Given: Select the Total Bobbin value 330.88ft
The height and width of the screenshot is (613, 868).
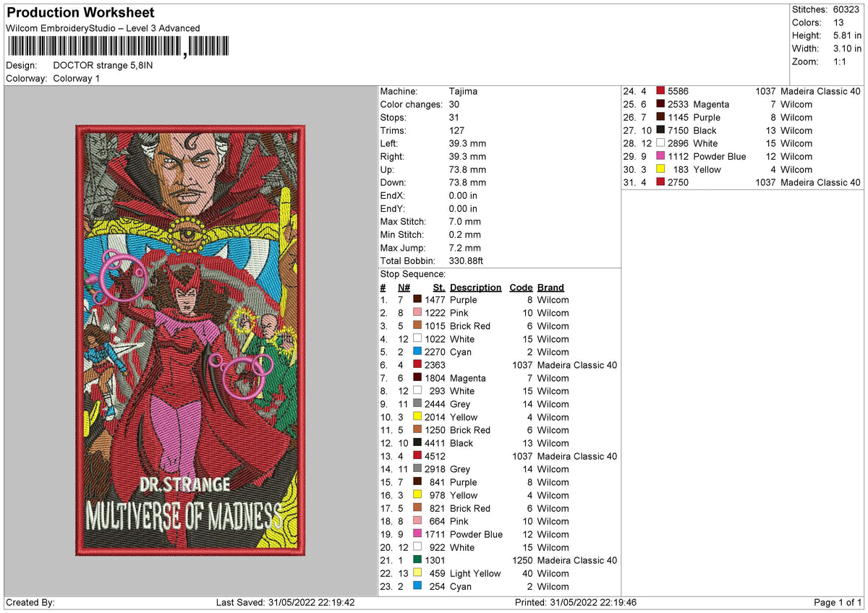Looking at the screenshot, I should [468, 260].
